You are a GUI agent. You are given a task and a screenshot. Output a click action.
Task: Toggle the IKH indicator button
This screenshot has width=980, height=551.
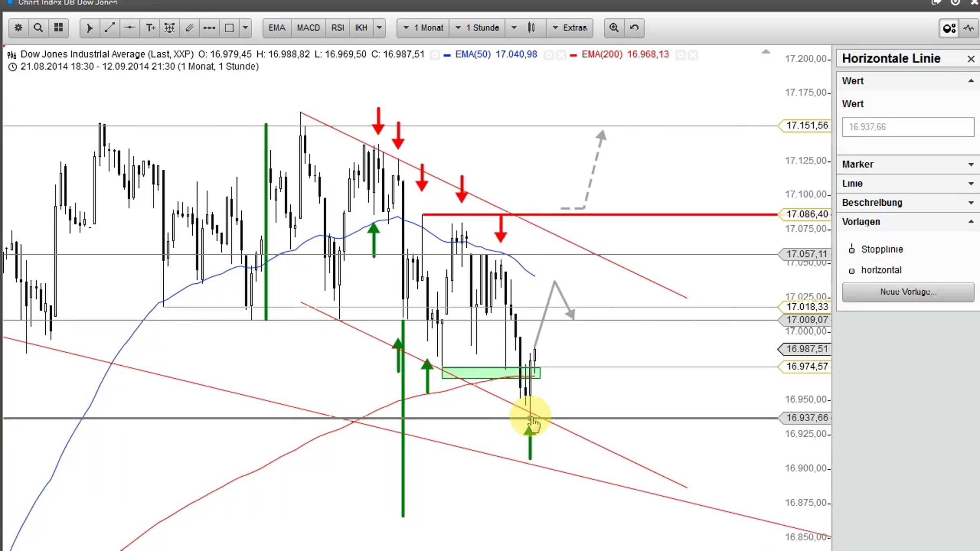[x=361, y=28]
